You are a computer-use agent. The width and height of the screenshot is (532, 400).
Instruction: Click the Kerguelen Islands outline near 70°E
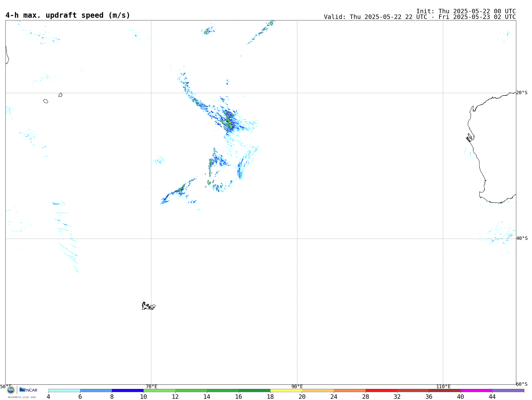pyautogui.click(x=149, y=306)
